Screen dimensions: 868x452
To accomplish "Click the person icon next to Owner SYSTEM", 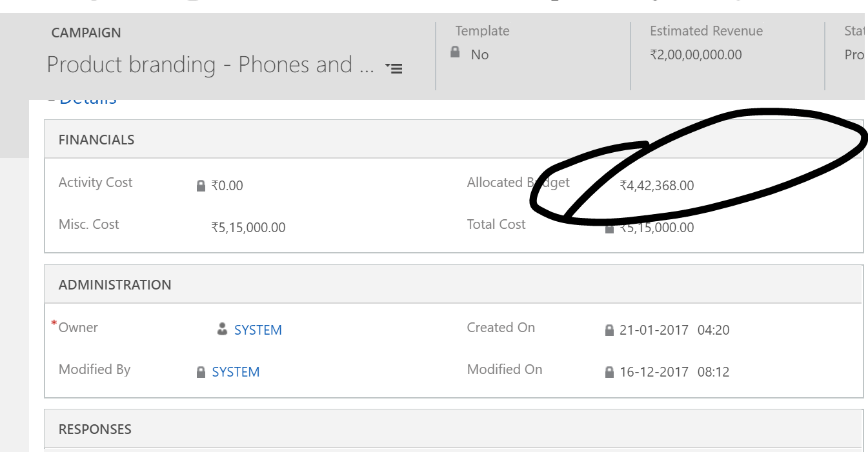I will pos(222,329).
